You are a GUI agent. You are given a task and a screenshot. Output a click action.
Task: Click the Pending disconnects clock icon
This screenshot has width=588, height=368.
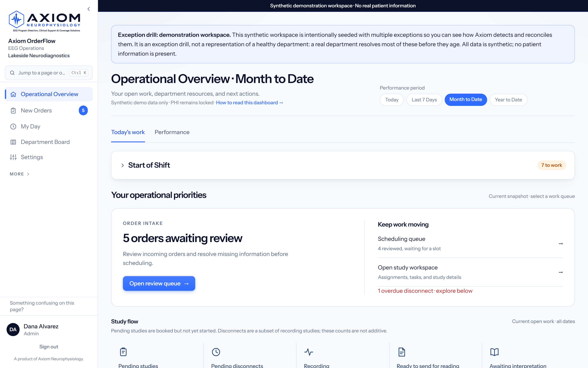coord(216,352)
